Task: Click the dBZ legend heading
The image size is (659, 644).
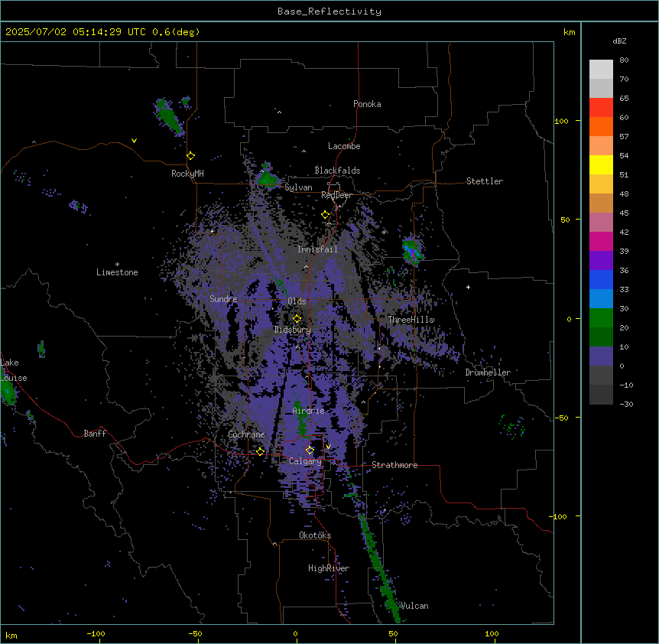Action: click(619, 41)
